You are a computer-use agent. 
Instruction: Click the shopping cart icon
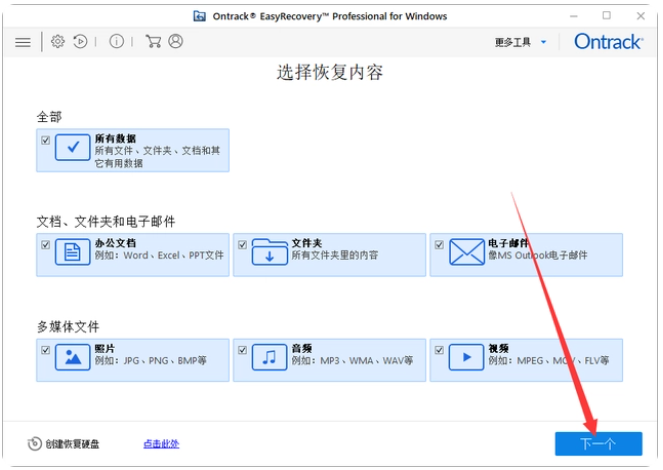click(153, 41)
